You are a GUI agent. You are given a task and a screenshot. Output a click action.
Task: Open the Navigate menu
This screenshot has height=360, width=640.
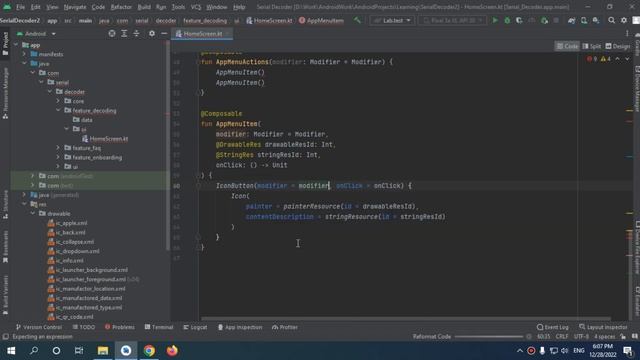point(75,7)
